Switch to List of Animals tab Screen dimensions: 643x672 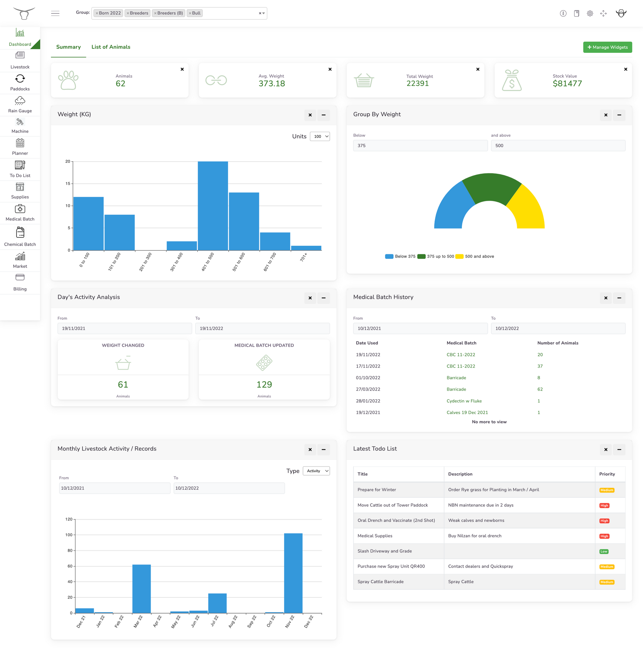pyautogui.click(x=111, y=47)
